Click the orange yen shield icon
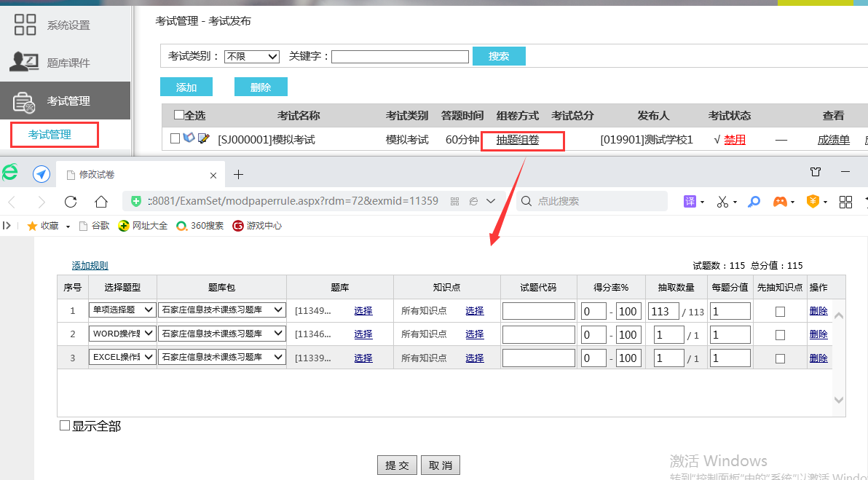868x480 pixels. tap(812, 202)
